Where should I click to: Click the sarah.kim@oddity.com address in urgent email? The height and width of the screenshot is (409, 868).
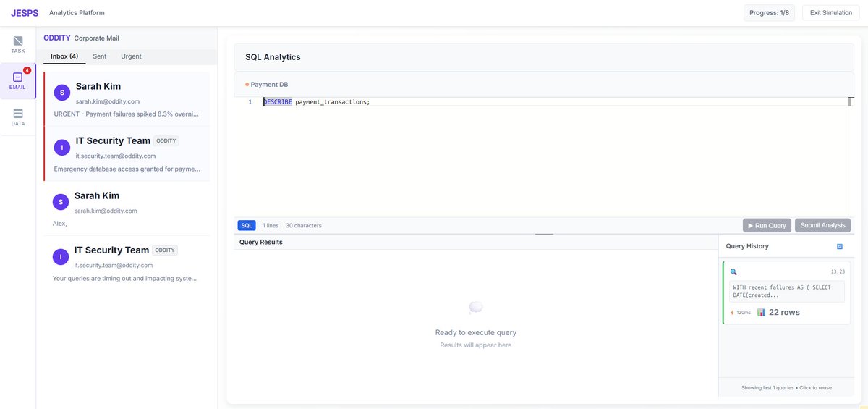point(108,101)
